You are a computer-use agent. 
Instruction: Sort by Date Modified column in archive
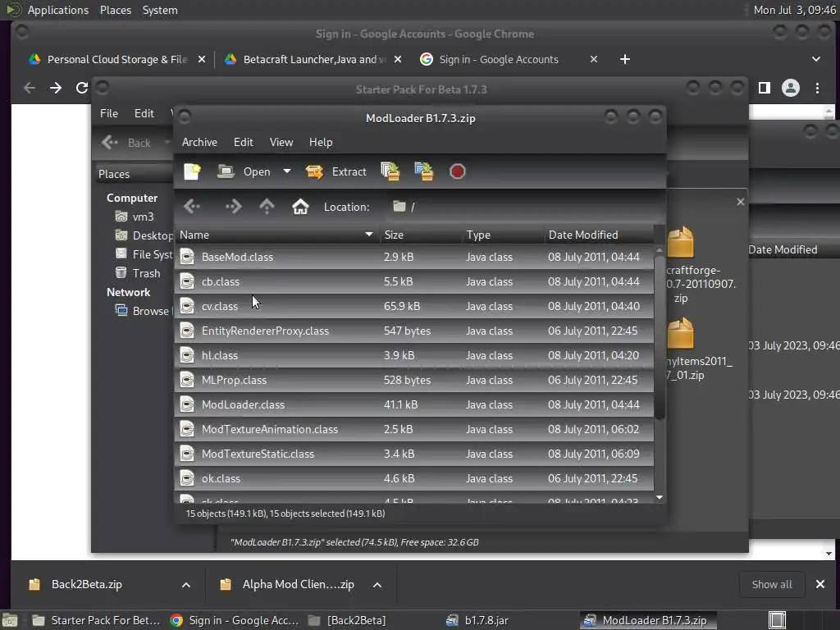(x=599, y=235)
